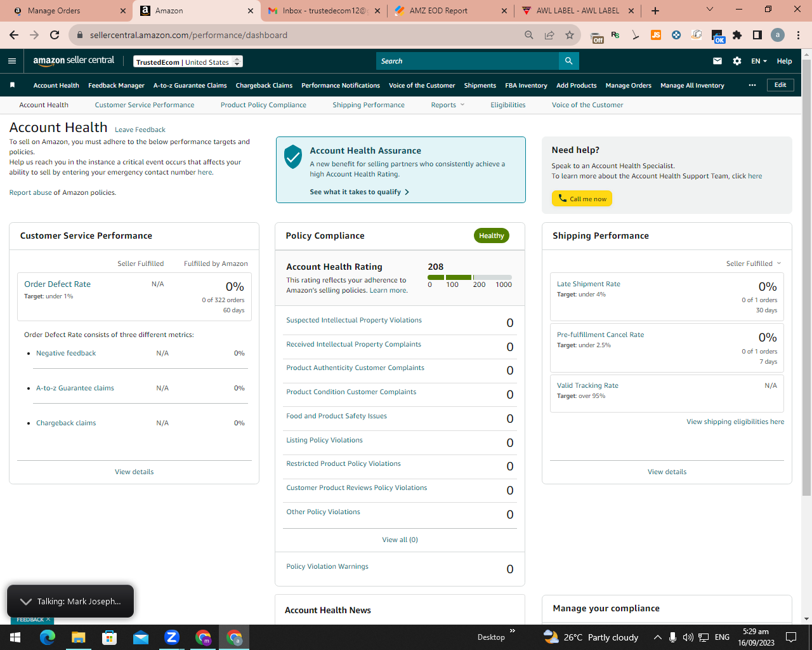Expand the taskbar Desktop toolbar chevron
Screen dimensions: 812x650
point(513,631)
